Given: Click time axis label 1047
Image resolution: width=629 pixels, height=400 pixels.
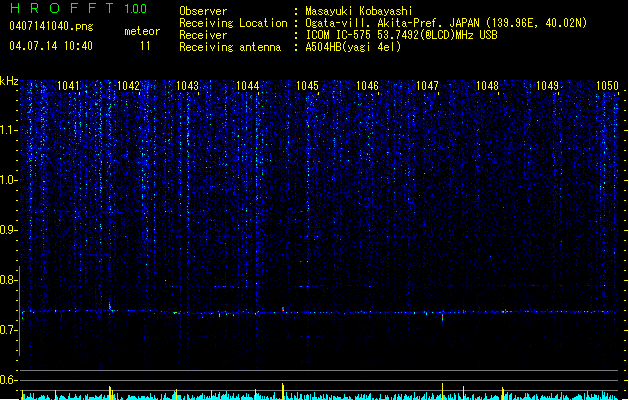Looking at the screenshot, I should pyautogui.click(x=427, y=85).
